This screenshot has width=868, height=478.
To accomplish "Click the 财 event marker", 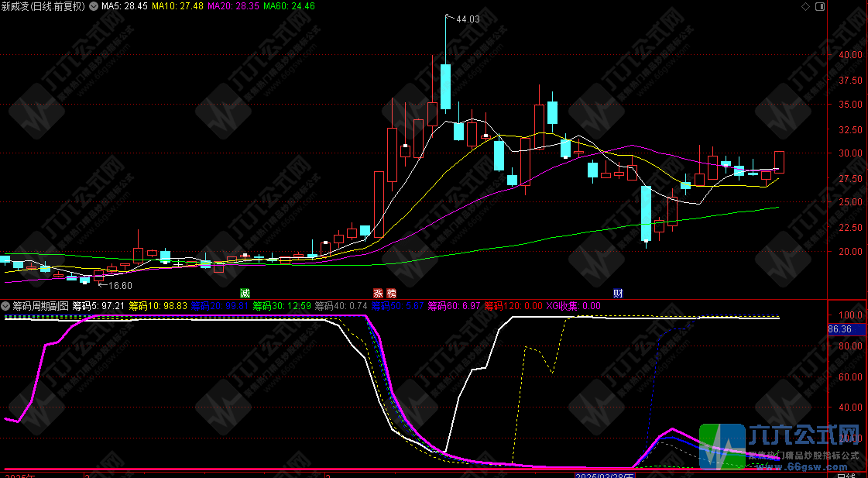I will [x=618, y=294].
